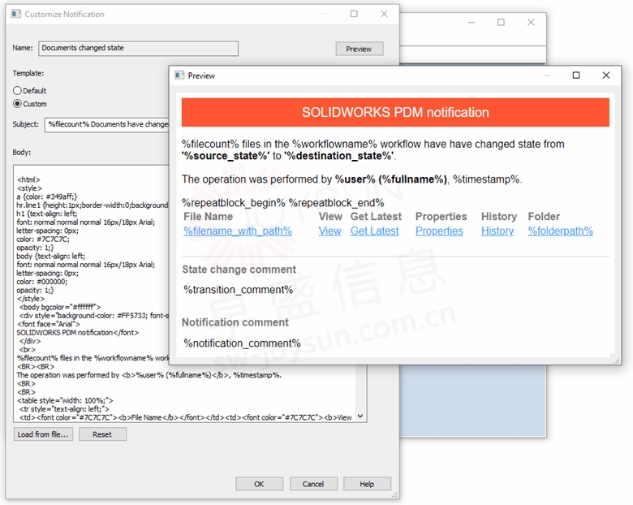Image resolution: width=633 pixels, height=505 pixels.
Task: Maximize the background window behind dialogs
Action: [x=501, y=22]
